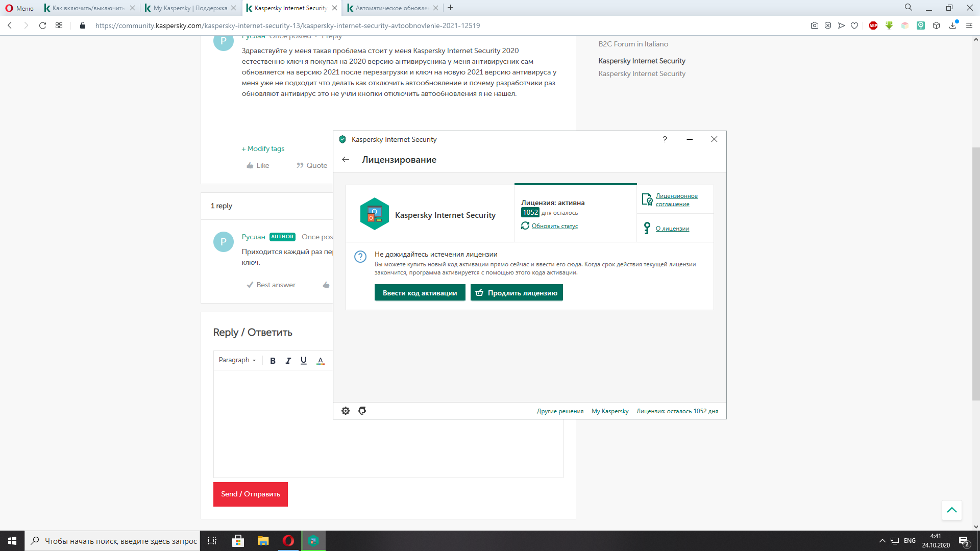Click green download arrow extension icon
Viewport: 980px width, 551px height.
pyautogui.click(x=889, y=26)
